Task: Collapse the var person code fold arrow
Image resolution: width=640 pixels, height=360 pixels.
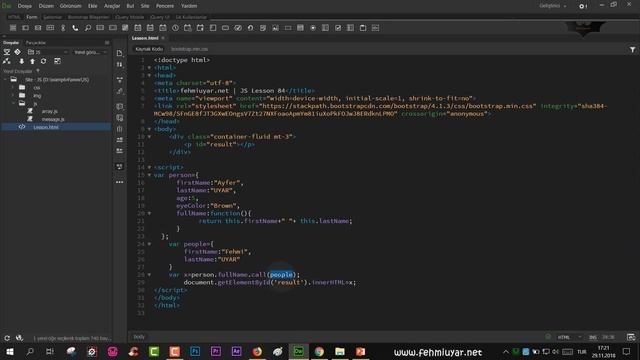Action: click(x=149, y=175)
